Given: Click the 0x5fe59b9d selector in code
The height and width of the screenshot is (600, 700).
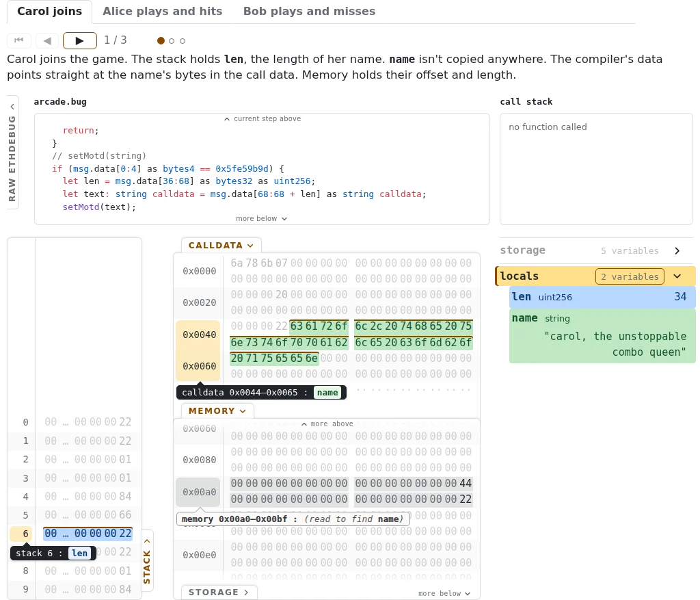Looking at the screenshot, I should click(243, 168).
